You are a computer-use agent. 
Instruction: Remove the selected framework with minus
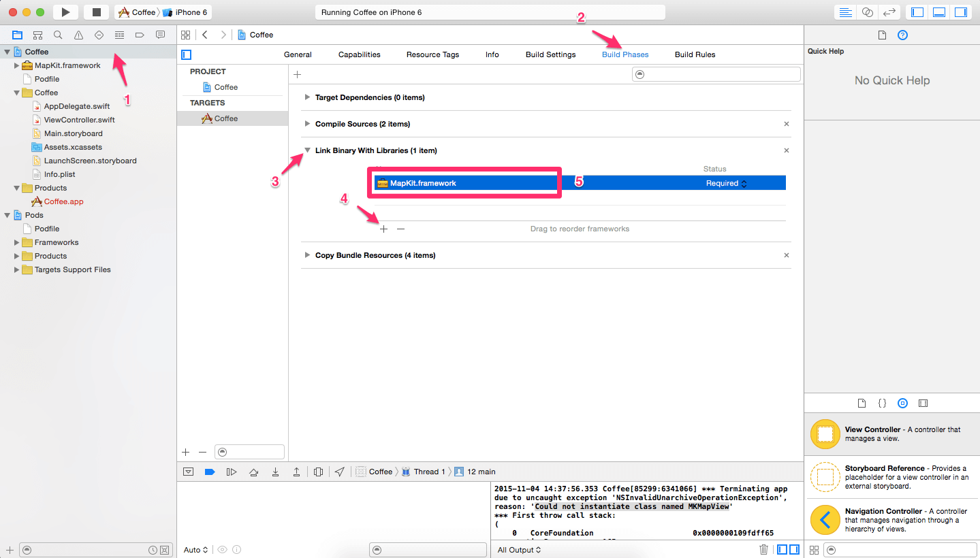(400, 229)
